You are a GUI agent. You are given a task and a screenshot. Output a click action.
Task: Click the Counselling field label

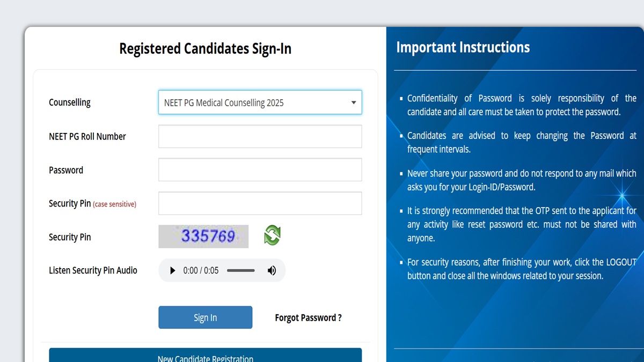point(70,102)
